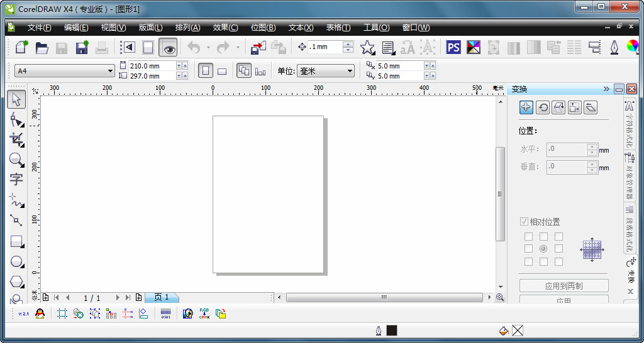This screenshot has width=644, height=343.
Task: Click the PS icon in the toolbar
Action: point(453,48)
